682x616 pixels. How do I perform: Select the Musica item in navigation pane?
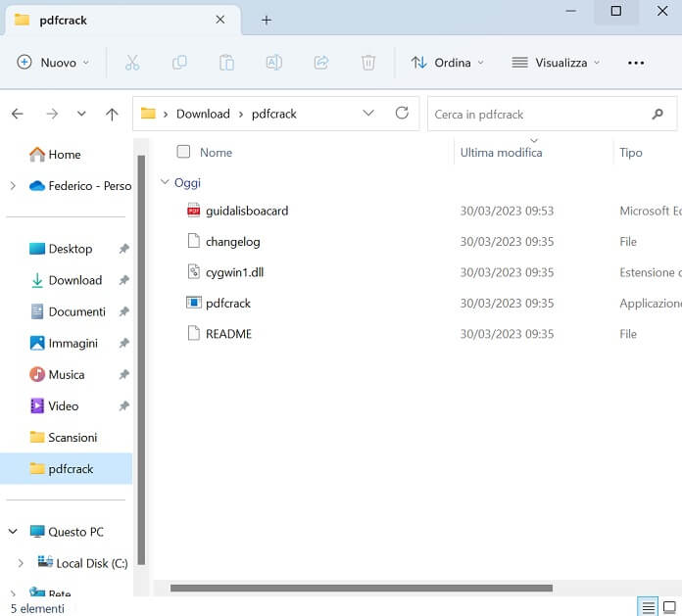coord(57,374)
